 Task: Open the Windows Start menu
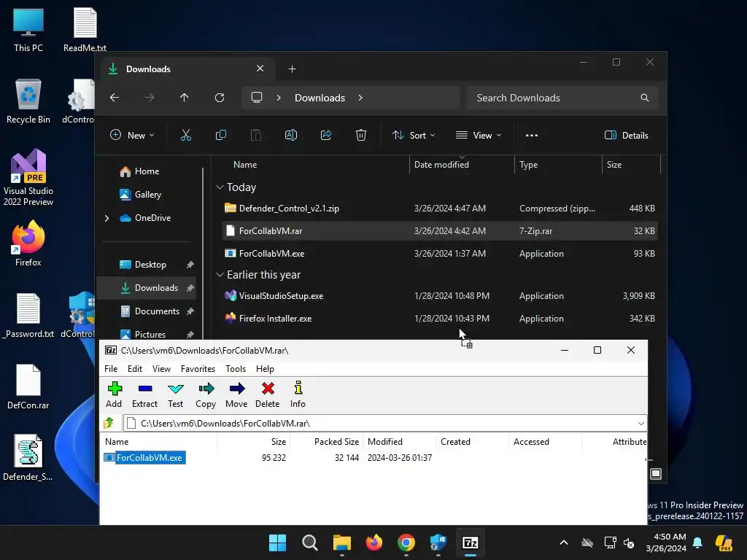point(277,542)
